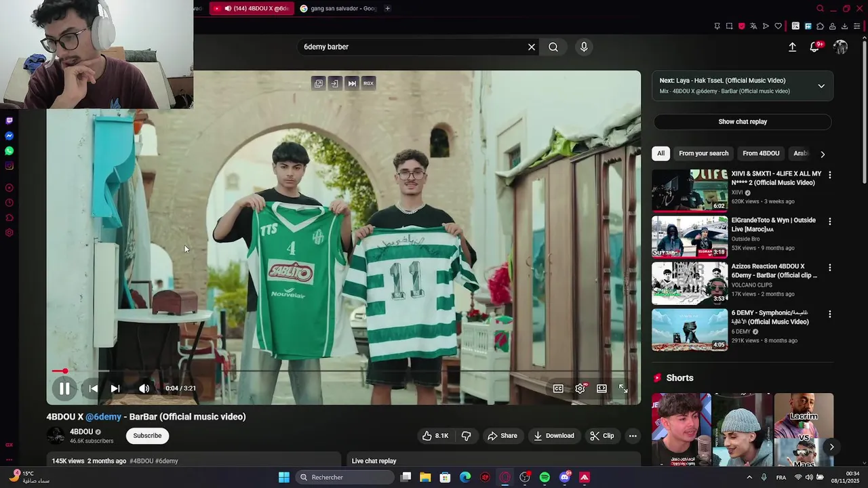Image resolution: width=868 pixels, height=488 pixels.
Task: Open the YouTube account avatar menu
Action: click(x=840, y=47)
